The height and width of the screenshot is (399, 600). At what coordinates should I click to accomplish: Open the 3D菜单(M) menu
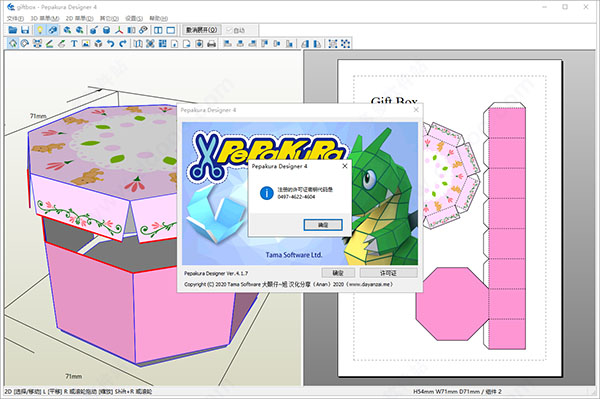45,18
